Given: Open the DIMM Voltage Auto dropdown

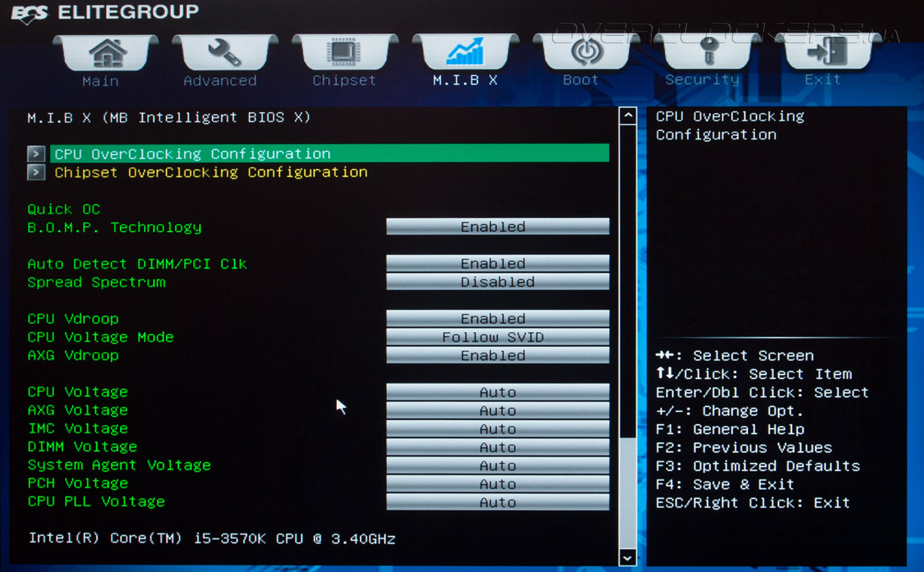Looking at the screenshot, I should click(x=497, y=447).
